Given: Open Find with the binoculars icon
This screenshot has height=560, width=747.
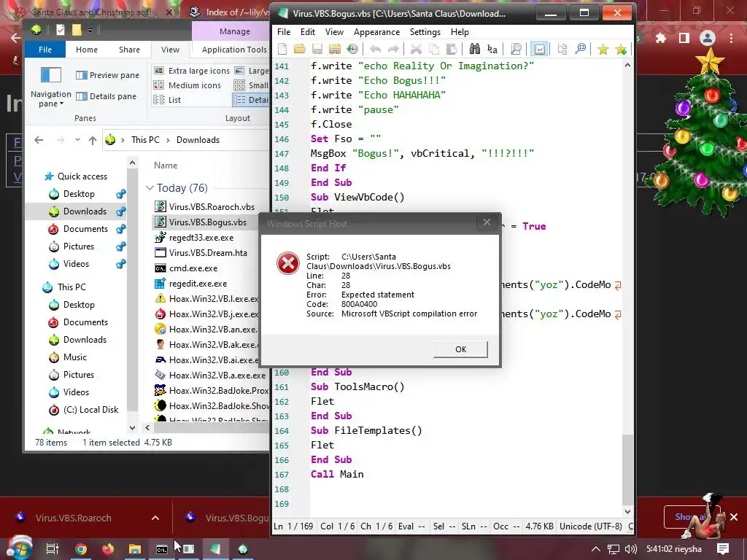Looking at the screenshot, I should click(x=474, y=49).
